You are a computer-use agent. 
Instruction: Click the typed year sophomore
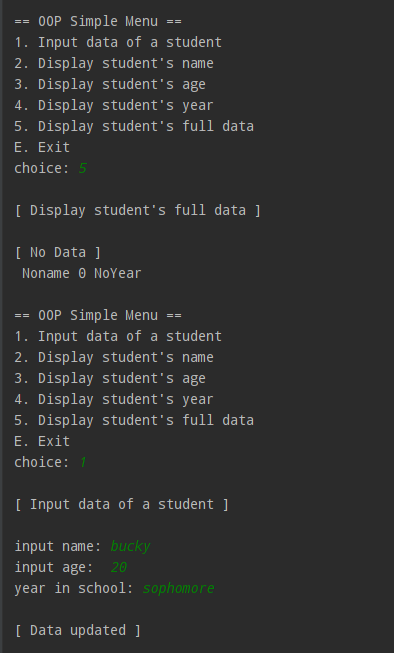[x=178, y=588]
